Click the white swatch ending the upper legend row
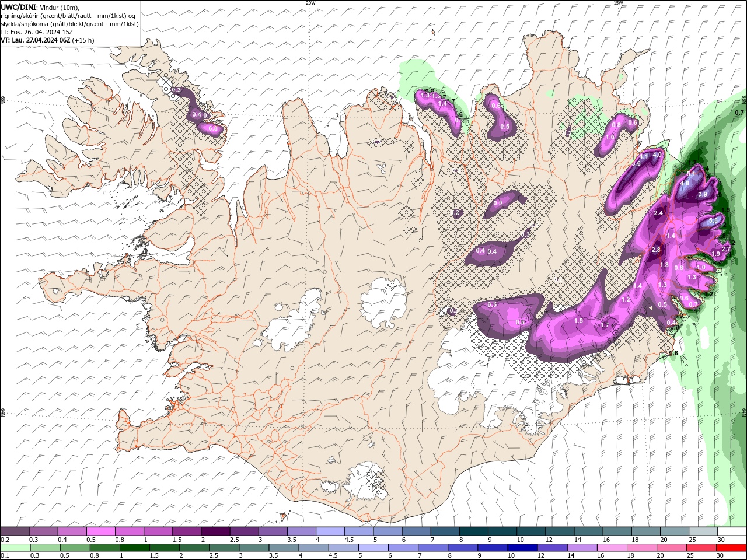Image resolution: width=747 pixels, height=560 pixels. point(732,531)
